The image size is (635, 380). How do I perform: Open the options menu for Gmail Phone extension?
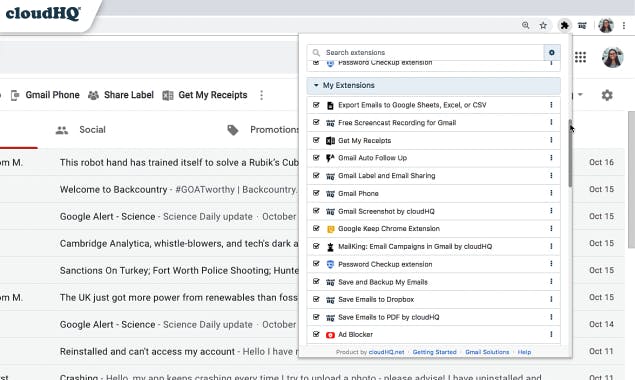(551, 193)
